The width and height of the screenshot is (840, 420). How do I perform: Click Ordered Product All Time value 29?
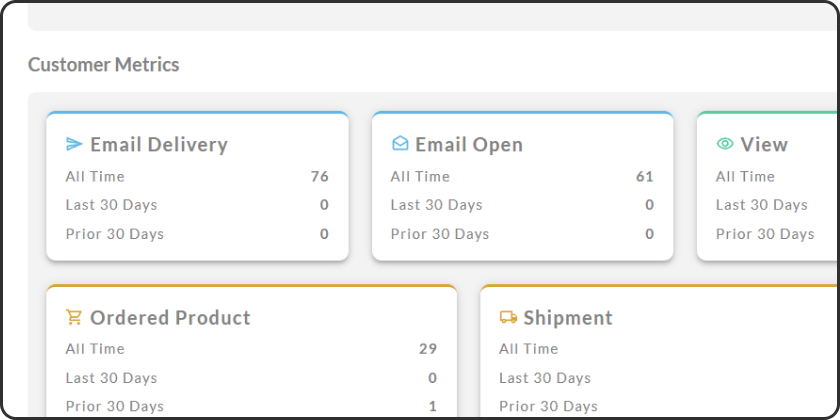click(428, 349)
